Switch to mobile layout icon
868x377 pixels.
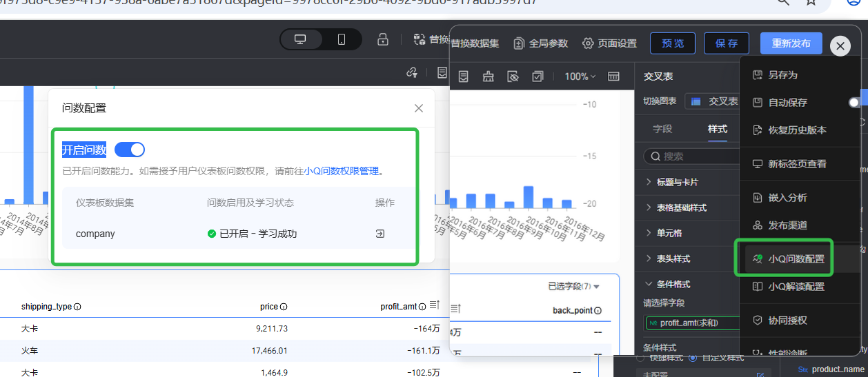point(341,39)
